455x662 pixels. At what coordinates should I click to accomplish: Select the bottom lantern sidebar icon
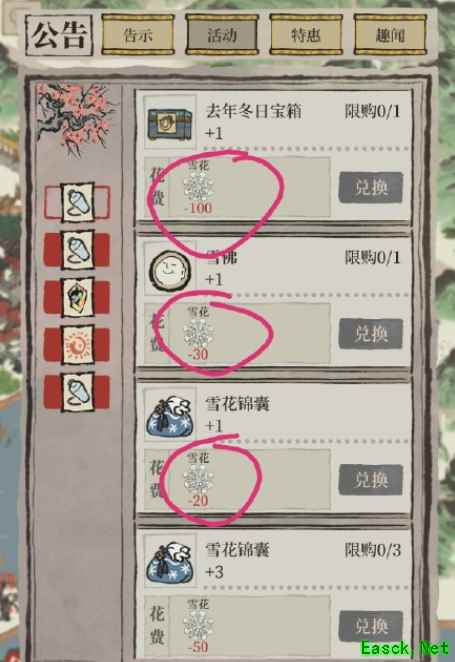tap(77, 392)
